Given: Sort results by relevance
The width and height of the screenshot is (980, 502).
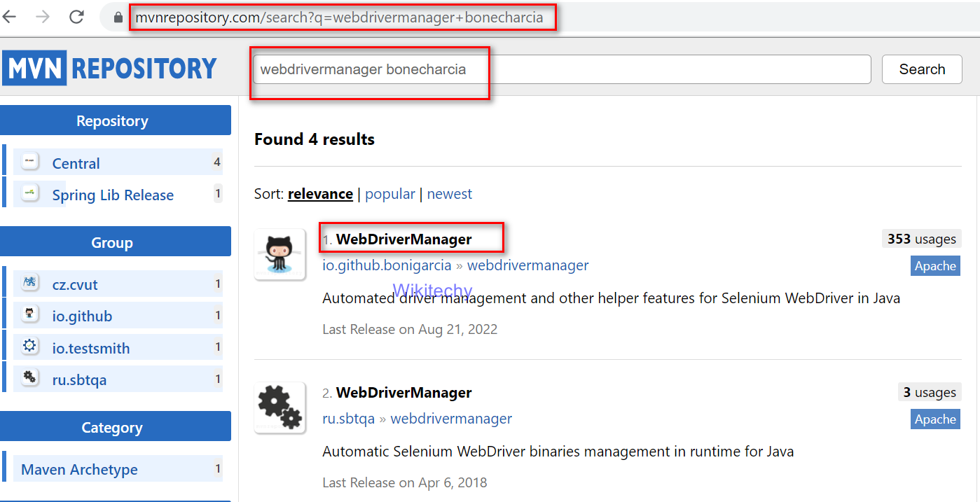Looking at the screenshot, I should 320,194.
